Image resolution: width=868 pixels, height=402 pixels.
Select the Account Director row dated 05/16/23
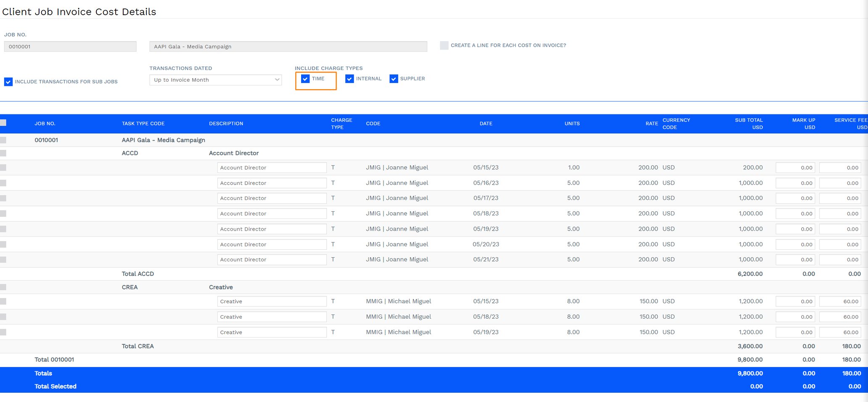[x=3, y=183]
